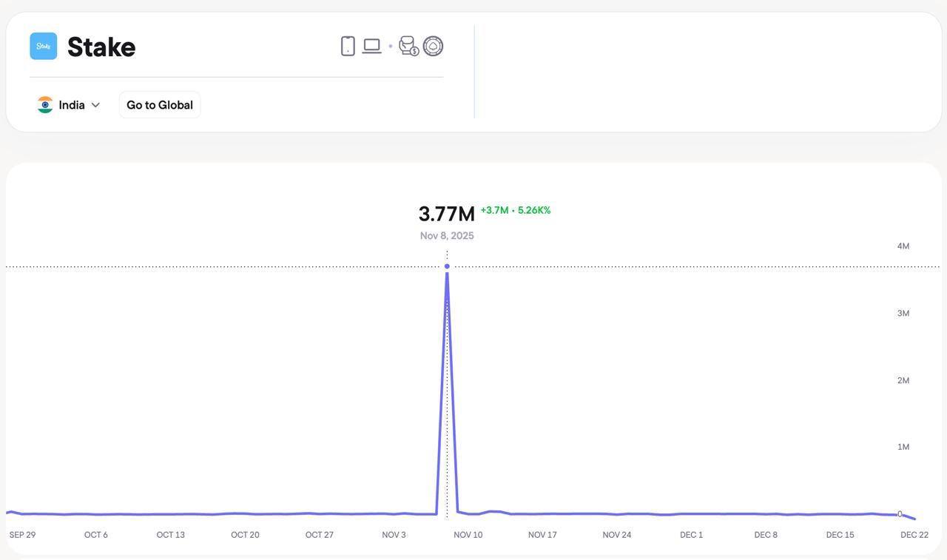Expand the country chevron next to India
Image resolution: width=947 pixels, height=560 pixels.
95,105
